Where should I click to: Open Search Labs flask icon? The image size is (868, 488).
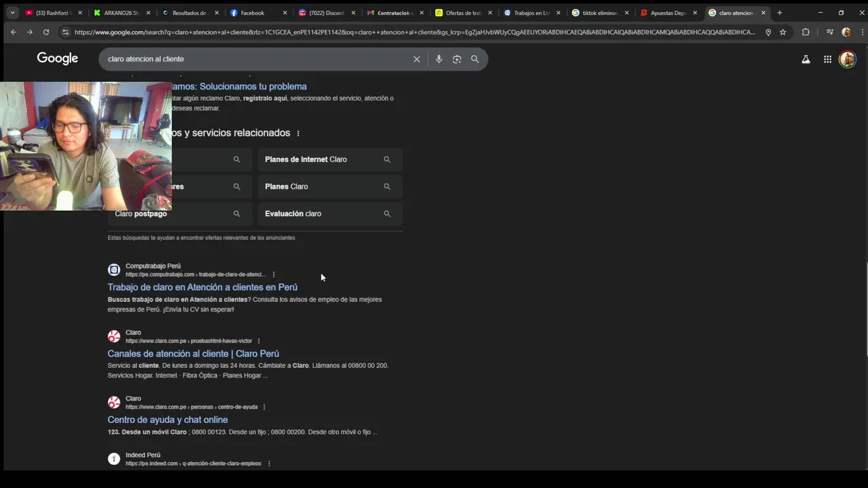click(806, 59)
